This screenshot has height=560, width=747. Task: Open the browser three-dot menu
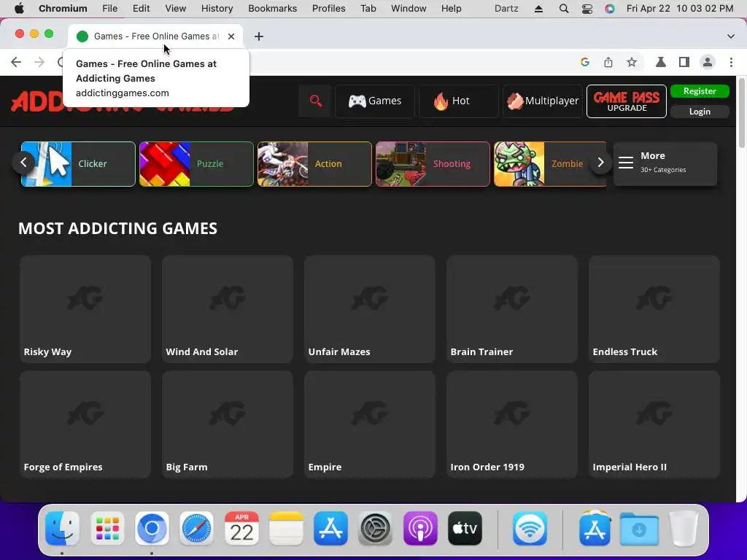[x=731, y=62]
